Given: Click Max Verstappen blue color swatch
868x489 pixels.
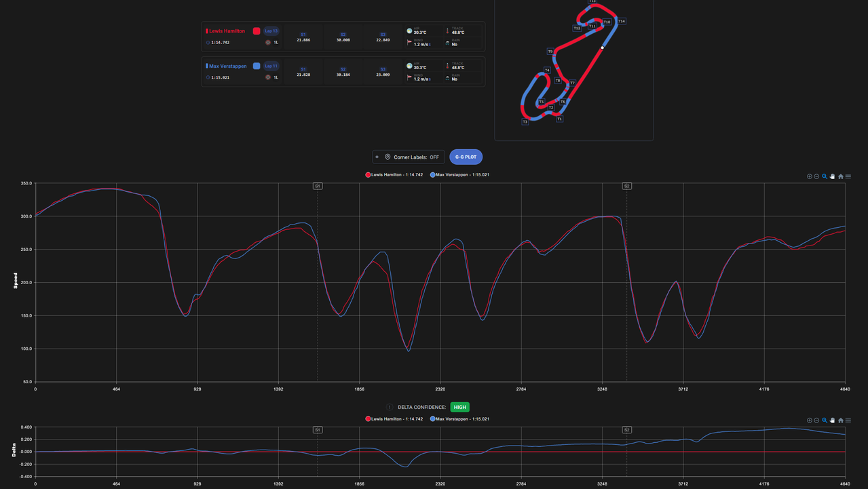Looking at the screenshot, I should pyautogui.click(x=257, y=66).
